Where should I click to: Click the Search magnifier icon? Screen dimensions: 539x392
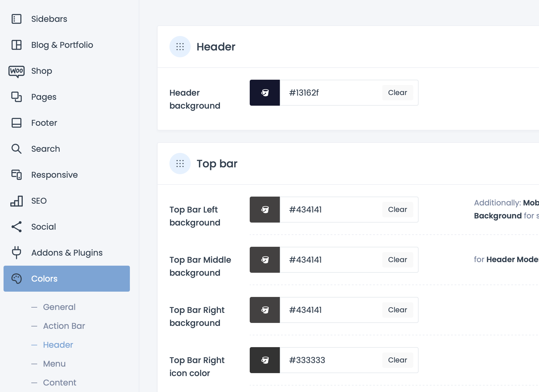click(17, 149)
